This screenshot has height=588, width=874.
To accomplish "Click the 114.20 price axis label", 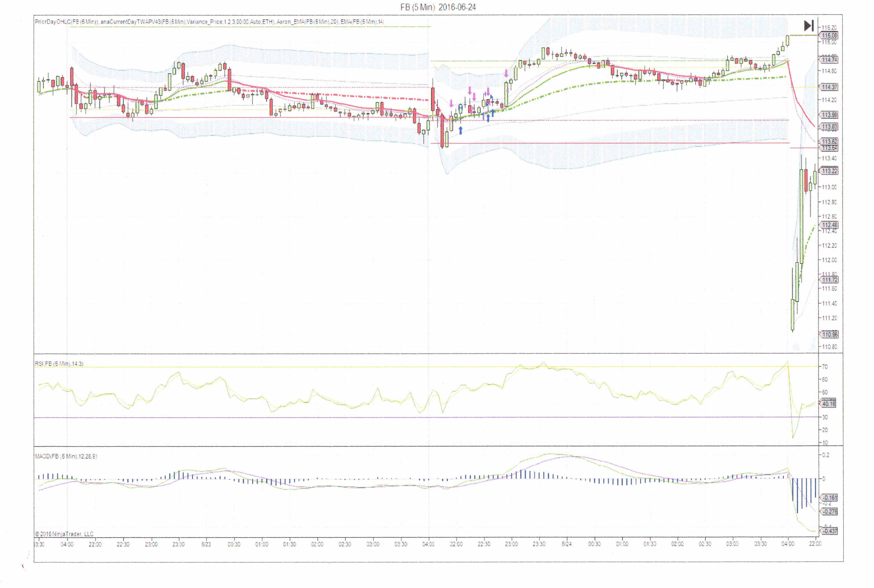I will 829,100.
